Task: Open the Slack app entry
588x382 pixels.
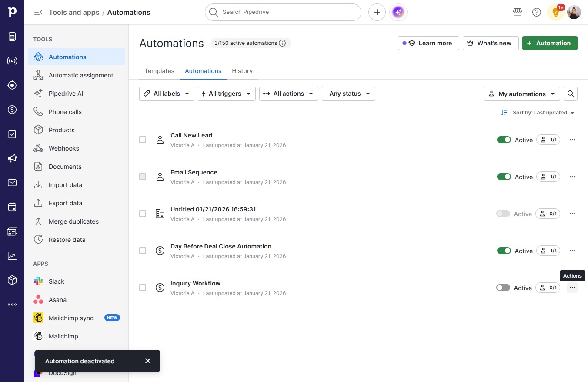Action: click(77, 281)
